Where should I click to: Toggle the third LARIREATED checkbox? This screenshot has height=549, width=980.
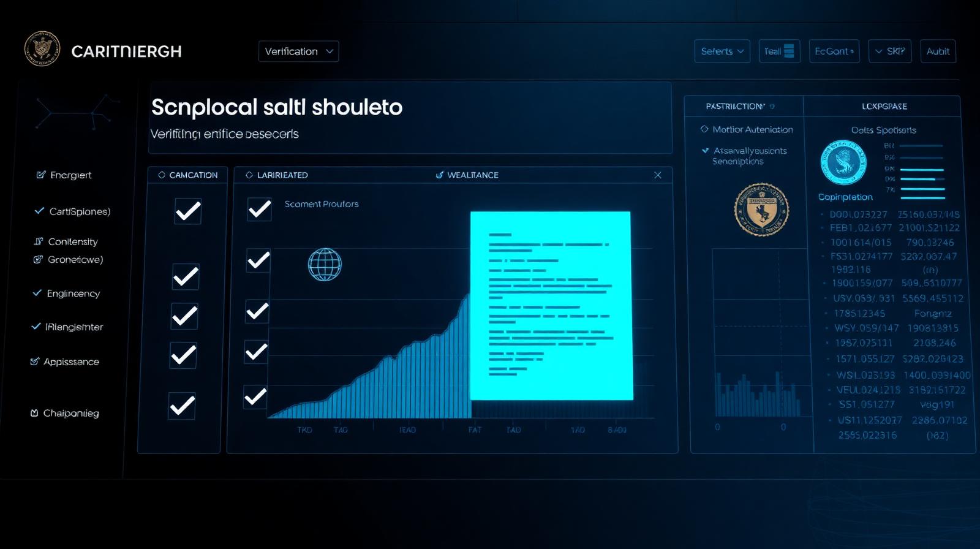click(257, 311)
